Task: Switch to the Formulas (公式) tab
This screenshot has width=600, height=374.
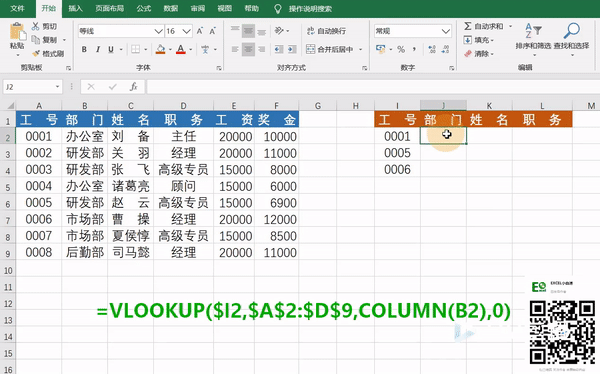Action: point(144,8)
